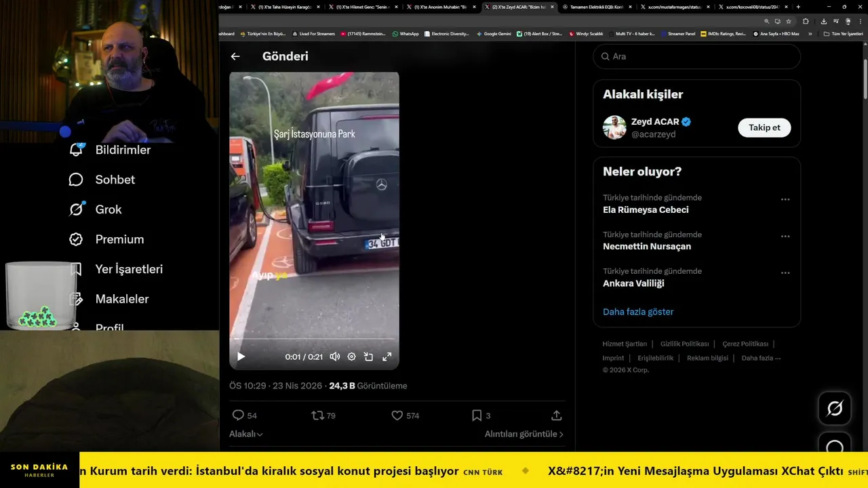868x488 pixels.
Task: Open more options for Necmettin Nursaçan trend
Action: tap(785, 236)
